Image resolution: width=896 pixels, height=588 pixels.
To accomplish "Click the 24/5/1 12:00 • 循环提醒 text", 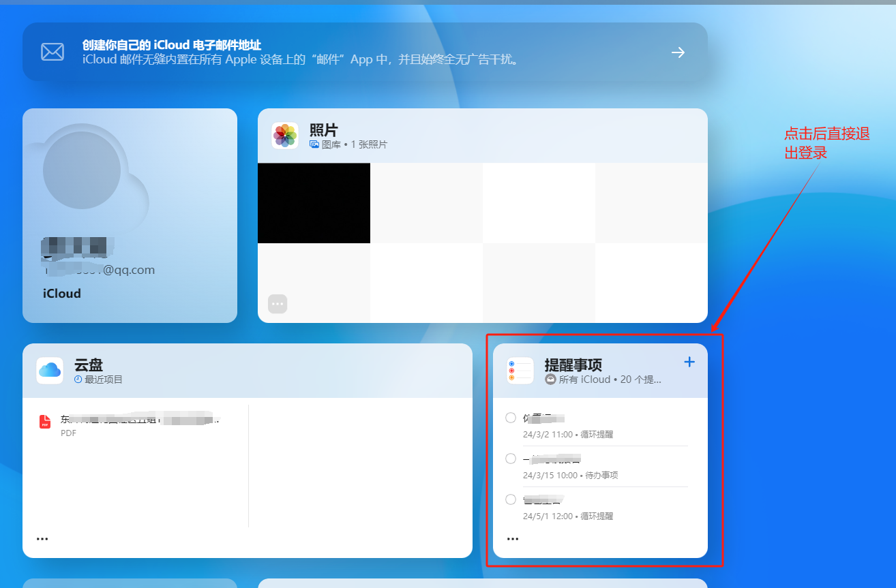I will (x=568, y=516).
